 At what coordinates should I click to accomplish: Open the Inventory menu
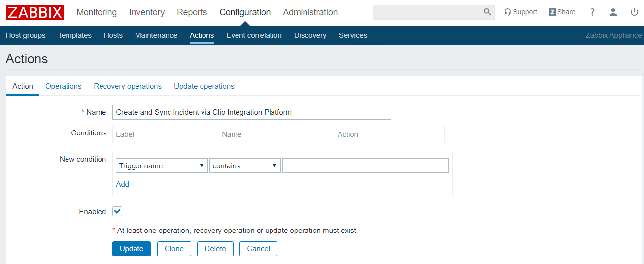click(x=147, y=12)
